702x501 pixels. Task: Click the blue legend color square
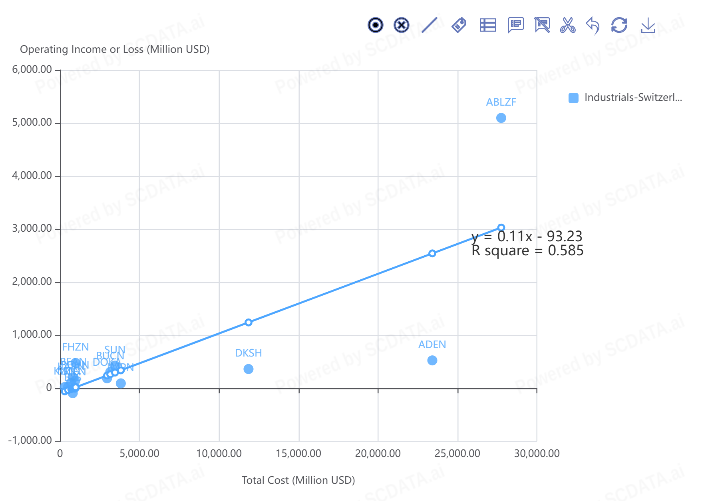point(573,98)
